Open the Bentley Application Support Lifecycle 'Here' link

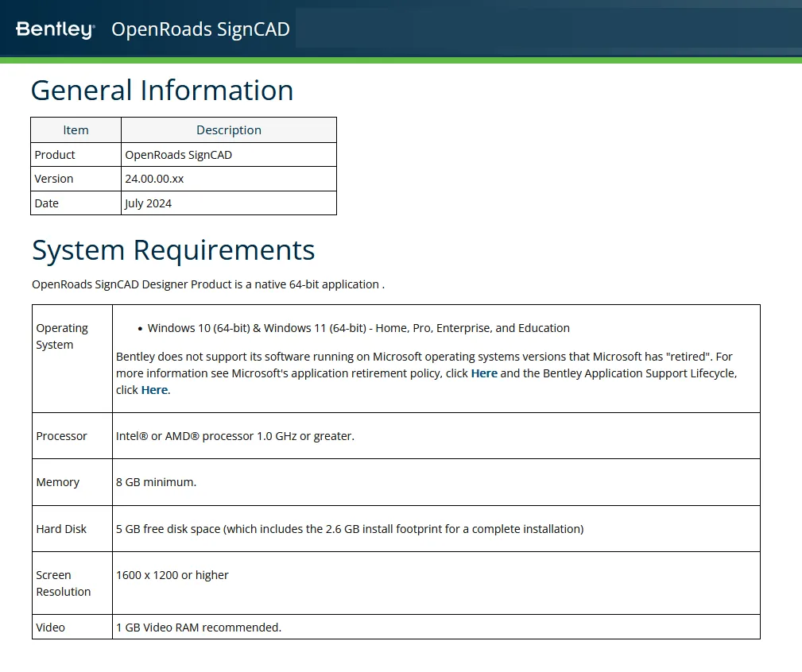coord(154,391)
